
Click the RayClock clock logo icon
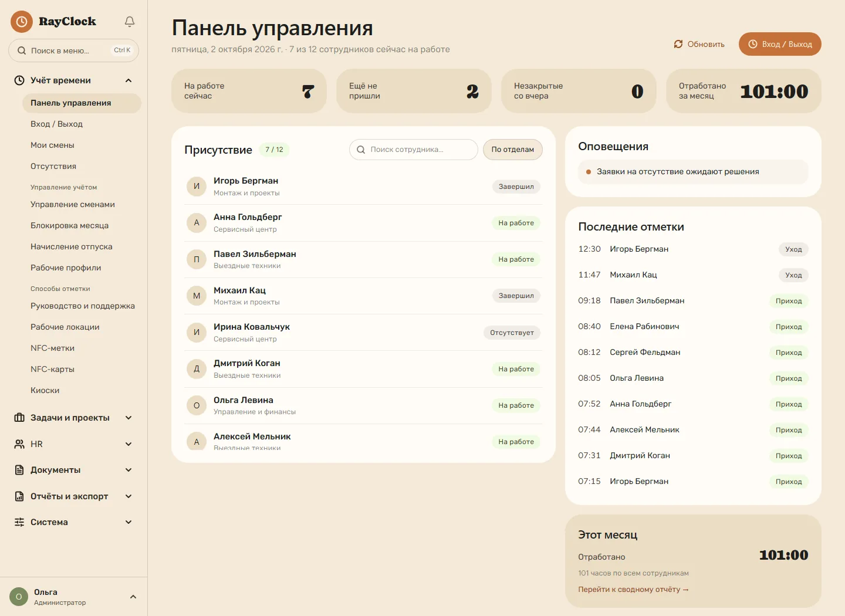22,22
